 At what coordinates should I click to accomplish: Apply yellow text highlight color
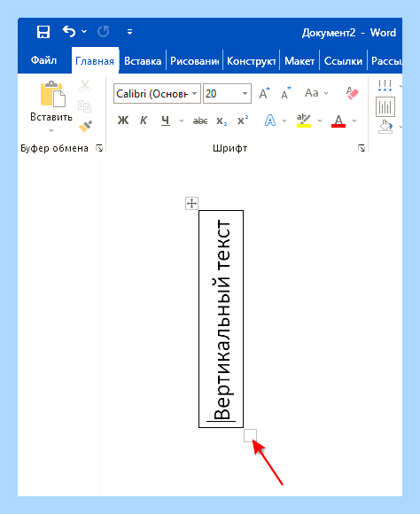click(304, 121)
